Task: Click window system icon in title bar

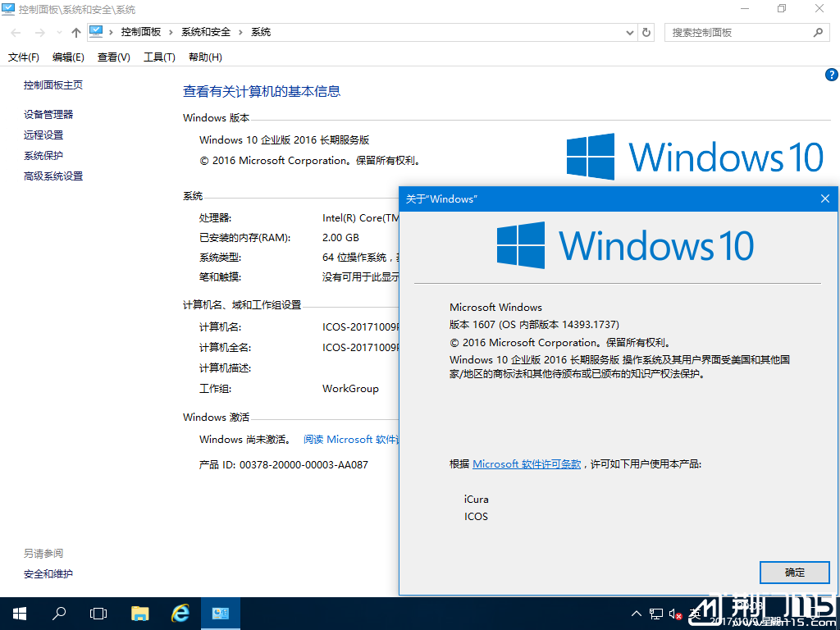Action: pos(8,9)
